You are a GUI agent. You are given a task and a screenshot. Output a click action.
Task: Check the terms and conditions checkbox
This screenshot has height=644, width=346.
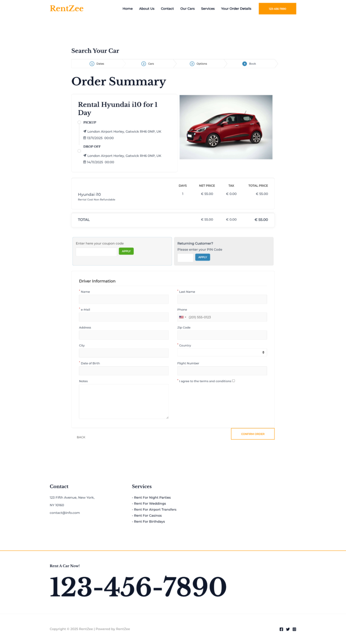(x=233, y=381)
